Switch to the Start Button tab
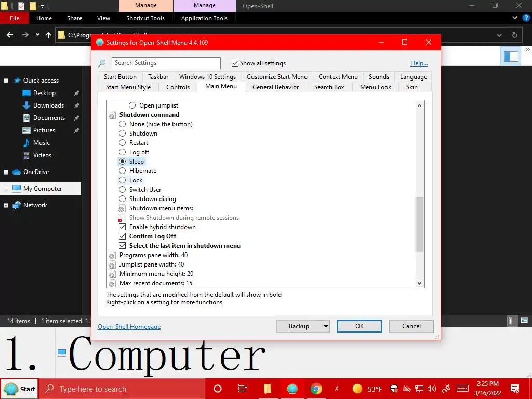The image size is (532, 399). 120,77
